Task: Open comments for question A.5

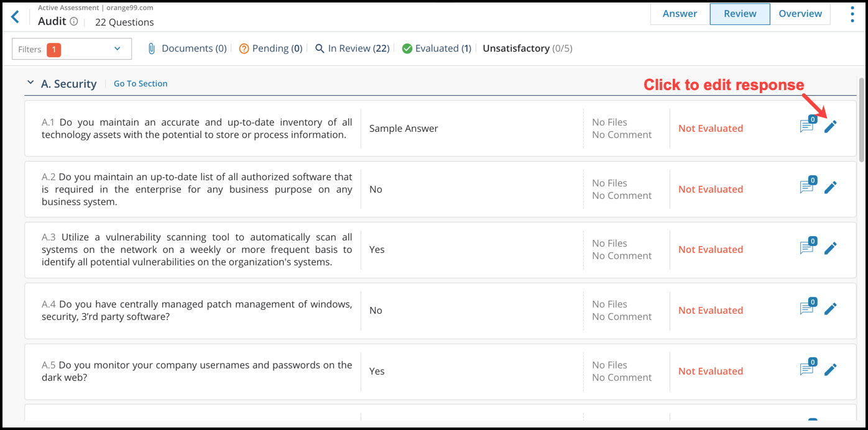Action: tap(807, 368)
